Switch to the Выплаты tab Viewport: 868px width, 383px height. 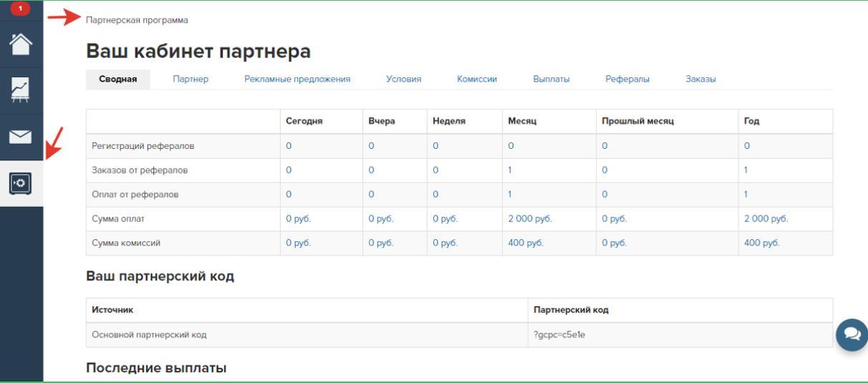click(551, 79)
